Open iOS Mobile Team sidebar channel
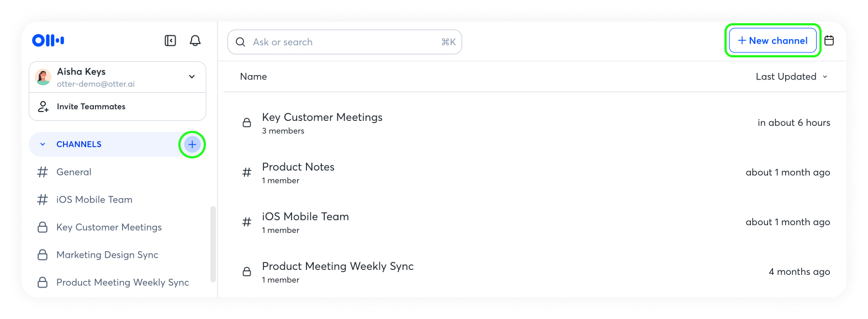 pos(94,200)
